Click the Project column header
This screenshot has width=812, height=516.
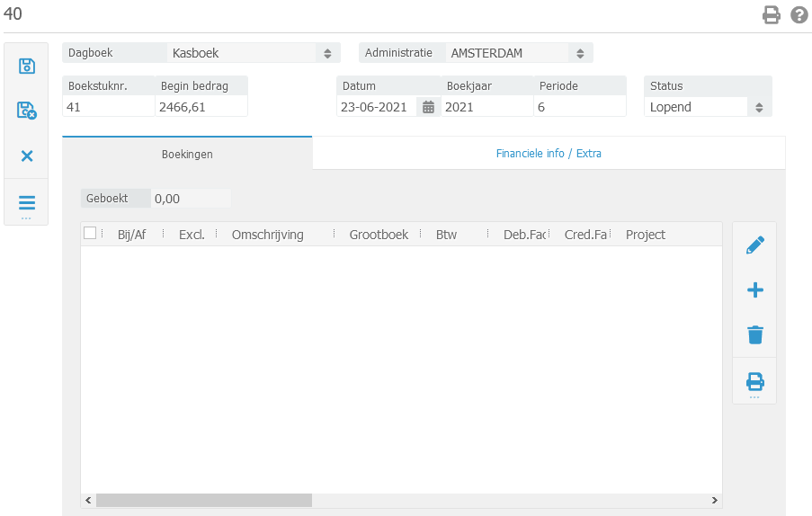click(646, 235)
